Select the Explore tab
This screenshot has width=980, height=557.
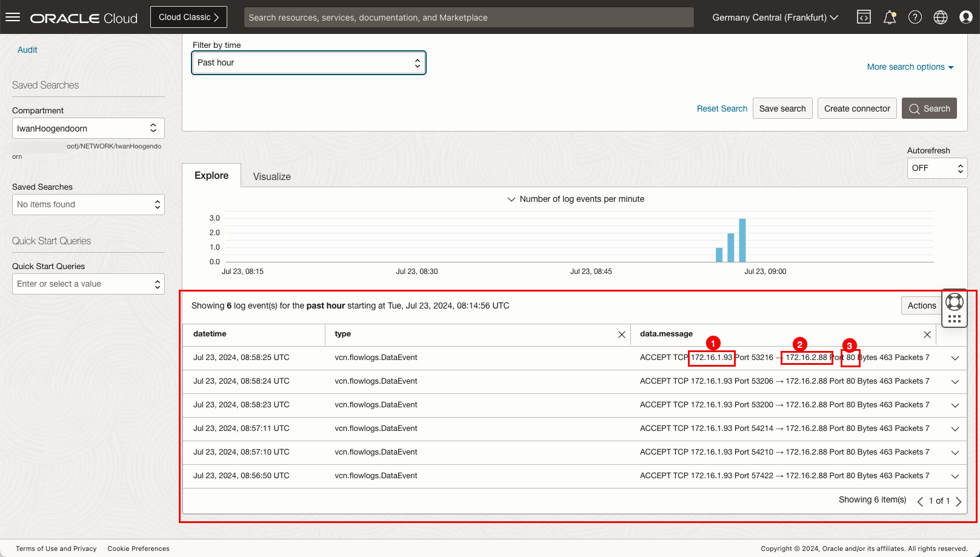click(x=212, y=176)
